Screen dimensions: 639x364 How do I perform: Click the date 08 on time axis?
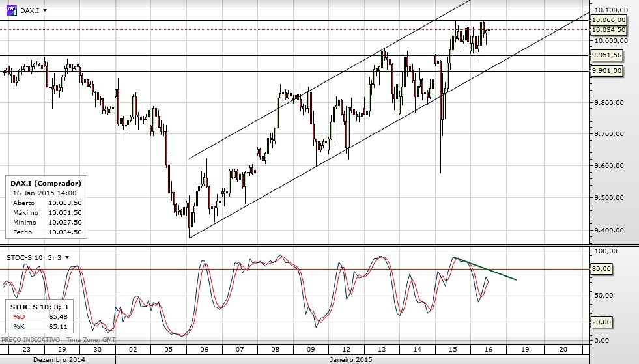pos(275,349)
